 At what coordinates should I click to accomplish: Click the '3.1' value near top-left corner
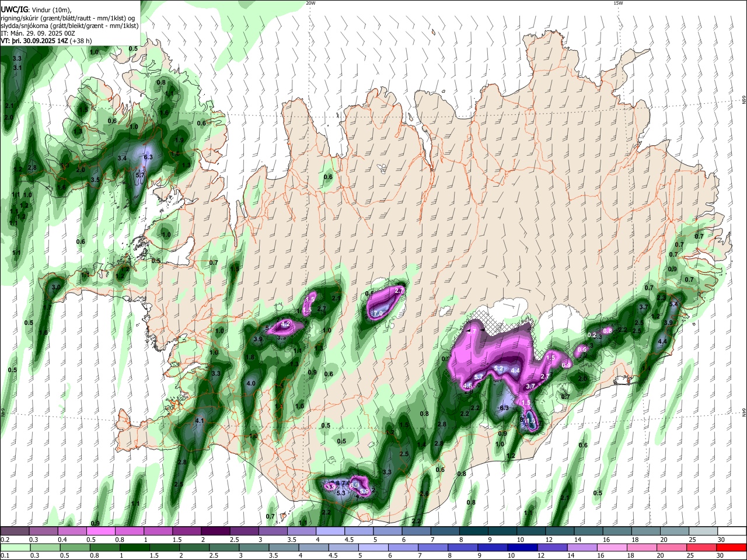17,68
